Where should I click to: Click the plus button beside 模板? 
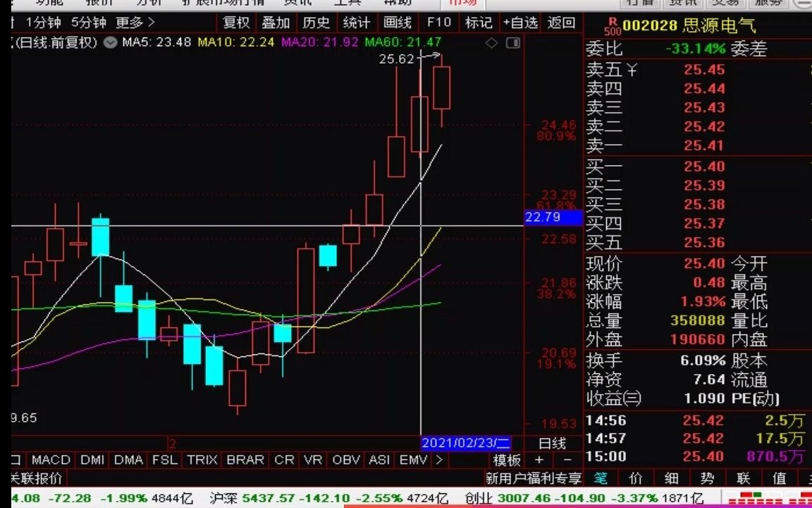(537, 459)
